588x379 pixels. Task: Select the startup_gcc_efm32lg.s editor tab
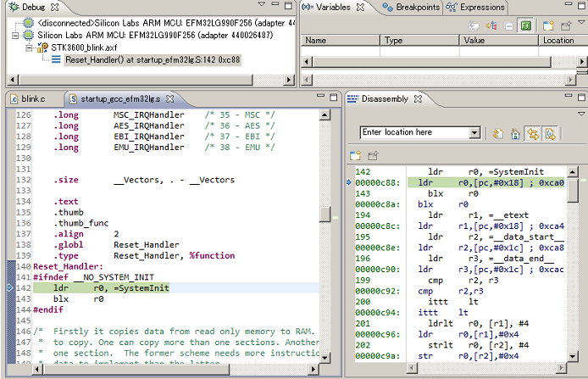point(120,98)
